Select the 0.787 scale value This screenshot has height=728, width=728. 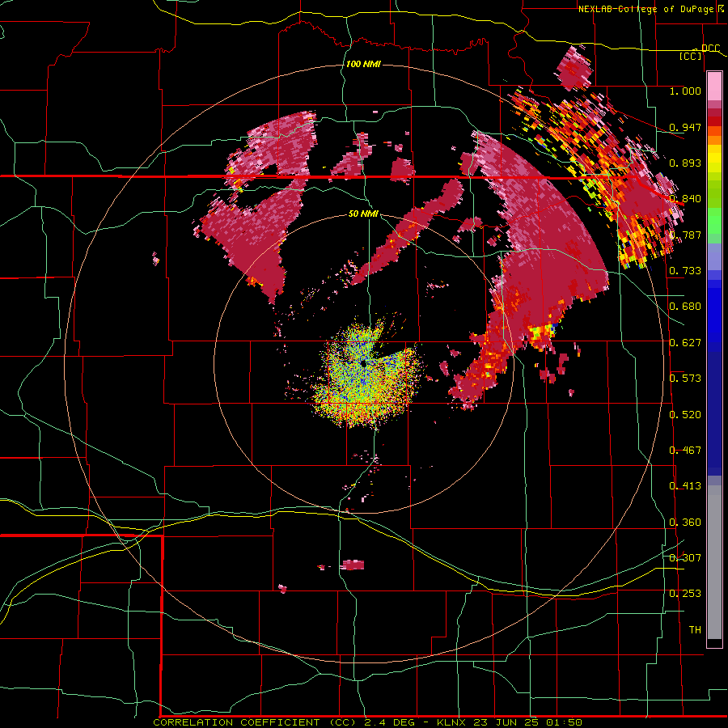685,235
